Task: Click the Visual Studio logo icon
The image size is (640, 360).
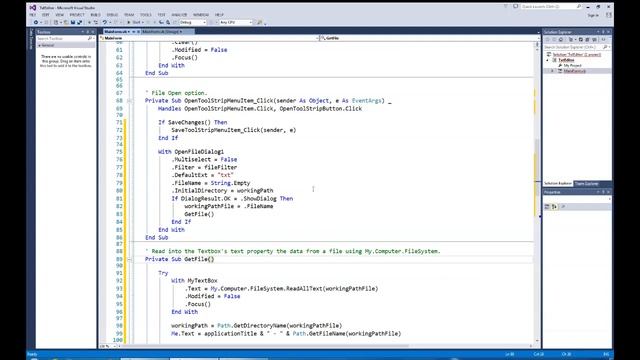Action: click(33, 7)
